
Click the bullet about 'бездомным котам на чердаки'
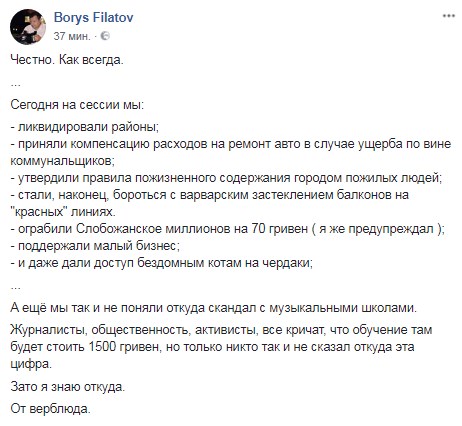(162, 263)
